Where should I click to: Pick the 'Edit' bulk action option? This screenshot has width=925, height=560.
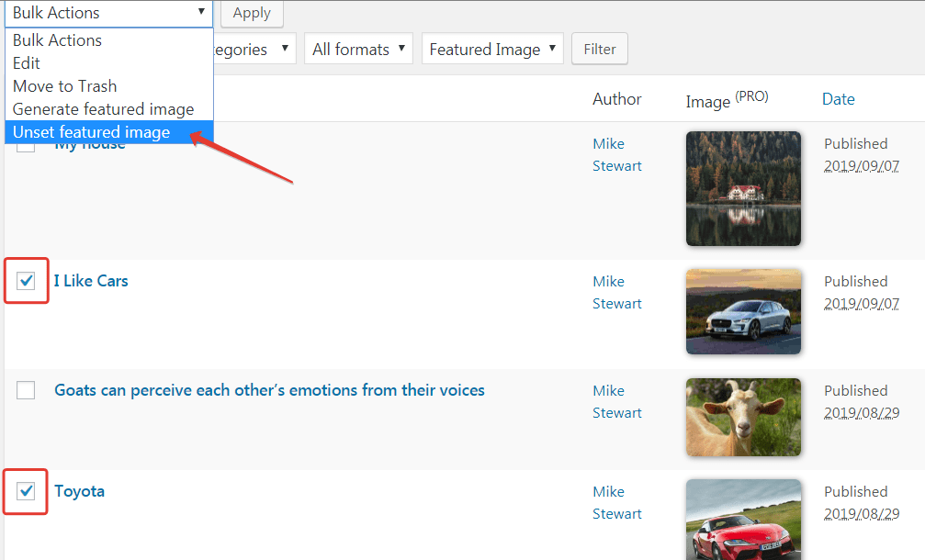[27, 63]
